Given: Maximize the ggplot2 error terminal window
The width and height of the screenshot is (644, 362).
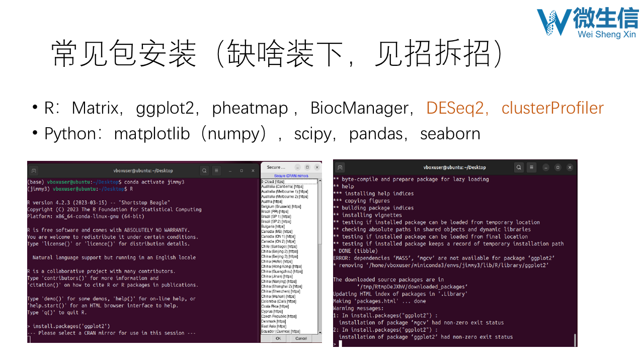Looking at the screenshot, I should (x=557, y=167).
